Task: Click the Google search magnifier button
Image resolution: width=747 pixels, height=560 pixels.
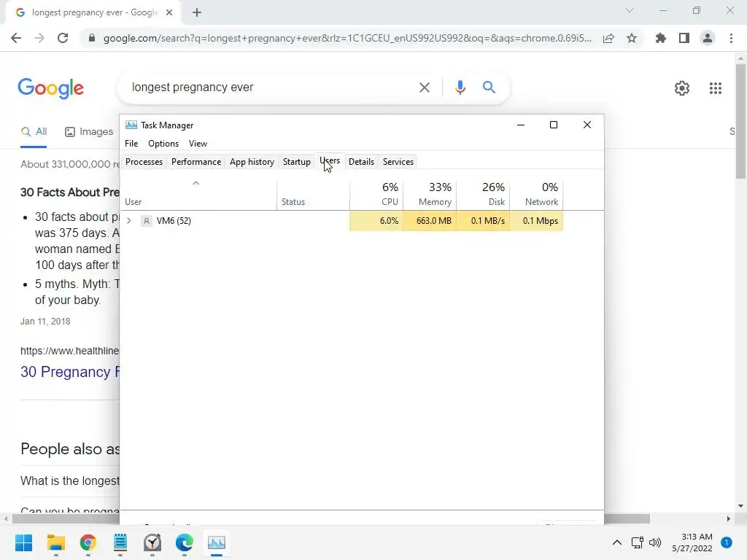Action: 489,87
